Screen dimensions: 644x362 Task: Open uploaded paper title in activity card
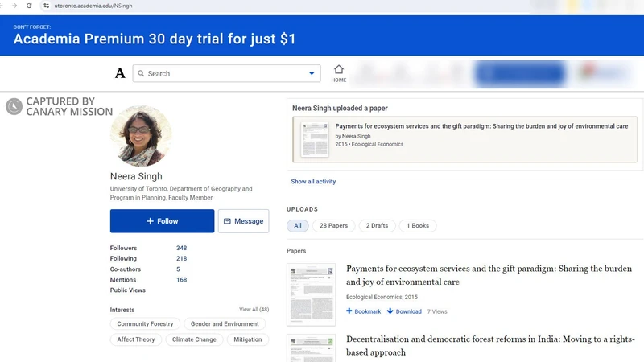coord(481,126)
